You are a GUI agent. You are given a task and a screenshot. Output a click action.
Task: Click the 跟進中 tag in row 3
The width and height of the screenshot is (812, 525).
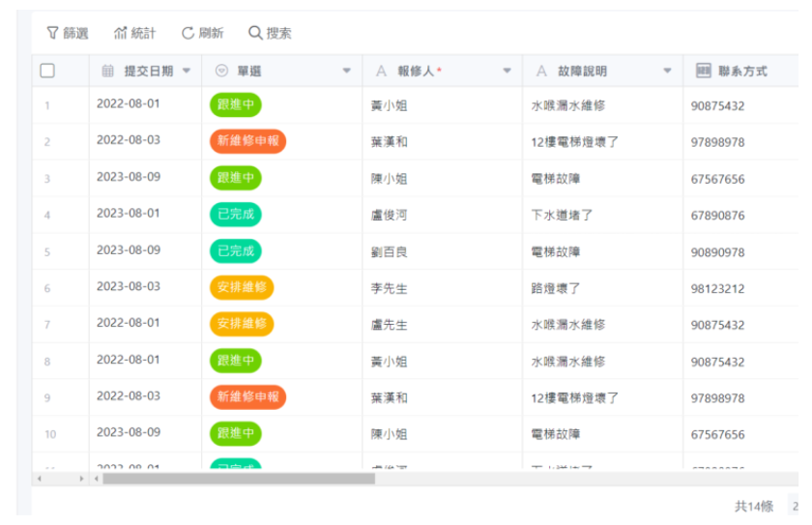(236, 178)
